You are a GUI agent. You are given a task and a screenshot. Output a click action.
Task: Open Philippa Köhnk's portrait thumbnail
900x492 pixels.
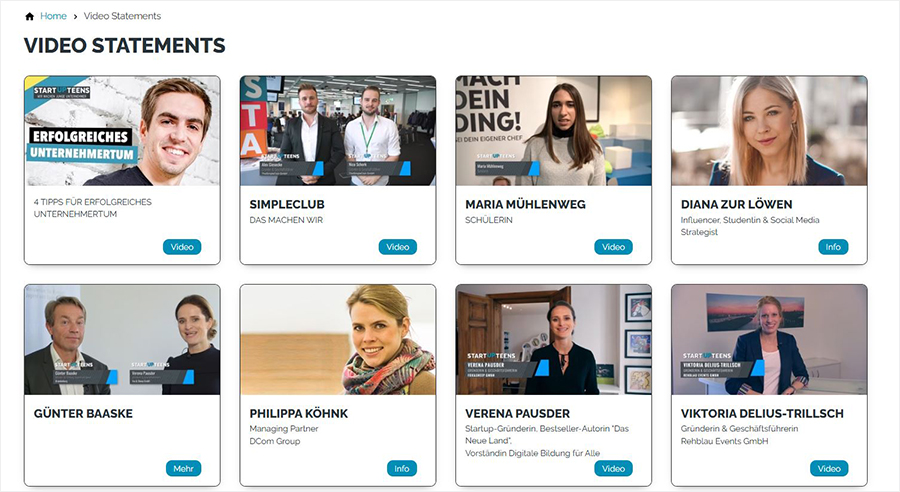[338, 340]
